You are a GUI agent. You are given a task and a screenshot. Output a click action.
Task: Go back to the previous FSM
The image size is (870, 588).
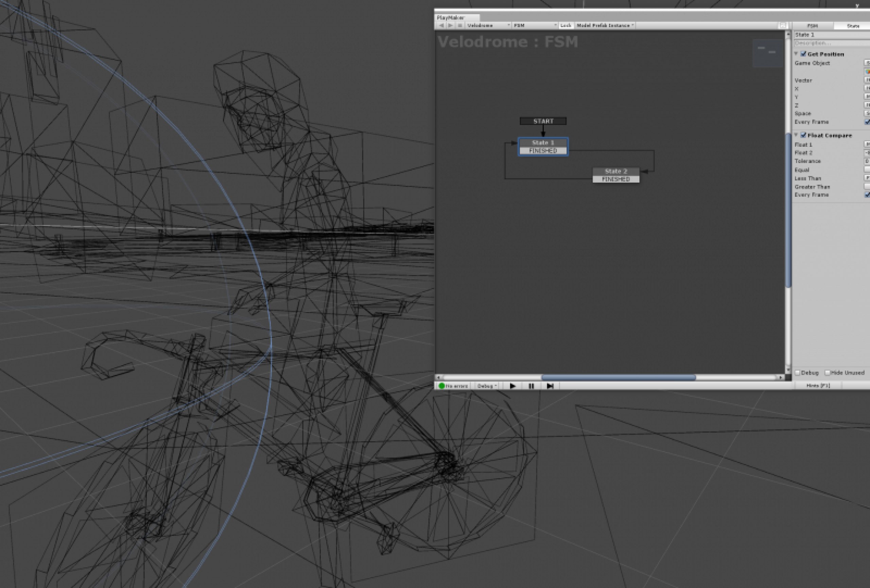point(441,25)
